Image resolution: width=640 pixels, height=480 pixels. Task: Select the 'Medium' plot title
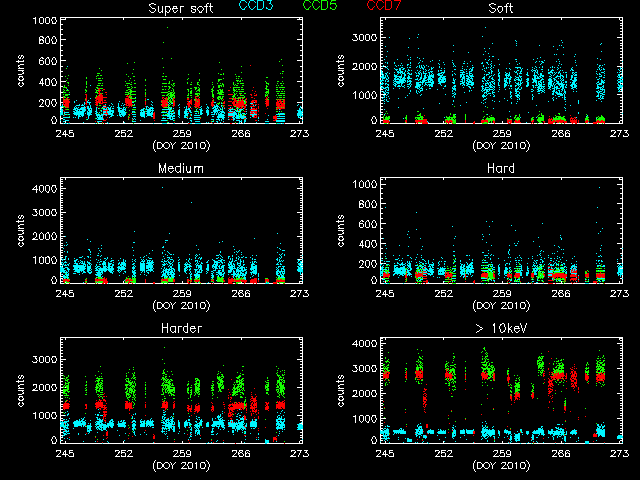pyautogui.click(x=181, y=168)
